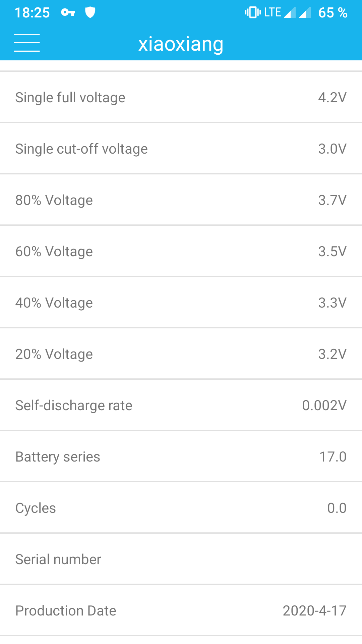The height and width of the screenshot is (644, 362).
Task: Tap the VPN key status icon
Action: pos(68,13)
